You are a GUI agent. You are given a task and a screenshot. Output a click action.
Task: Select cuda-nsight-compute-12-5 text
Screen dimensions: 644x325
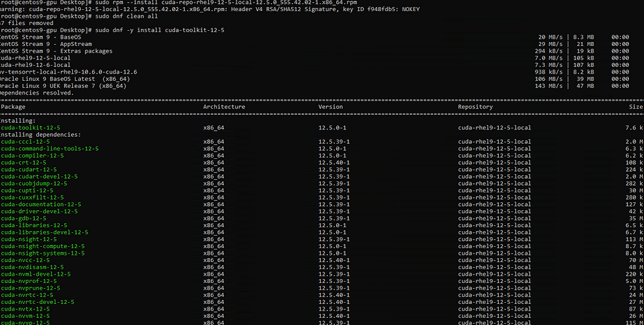pos(43,246)
